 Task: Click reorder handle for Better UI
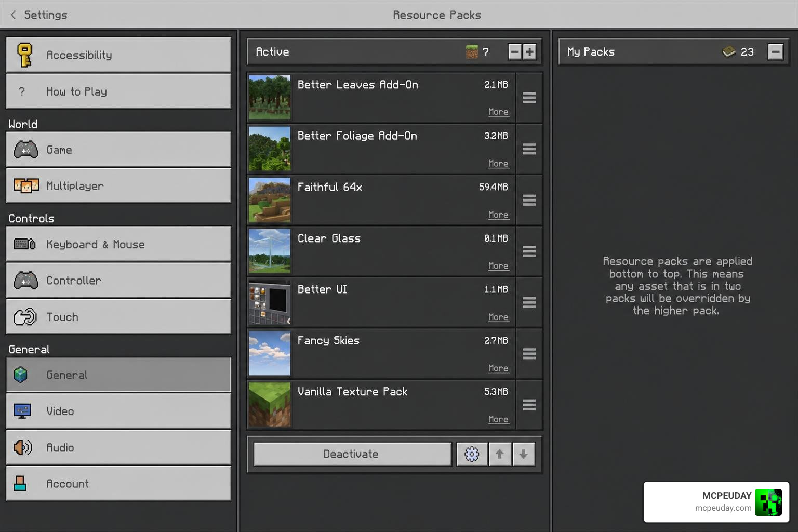pyautogui.click(x=529, y=302)
